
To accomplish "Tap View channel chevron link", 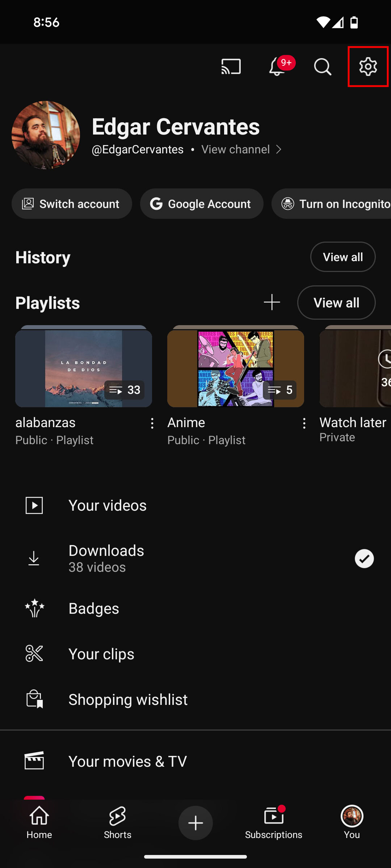I will click(x=241, y=149).
